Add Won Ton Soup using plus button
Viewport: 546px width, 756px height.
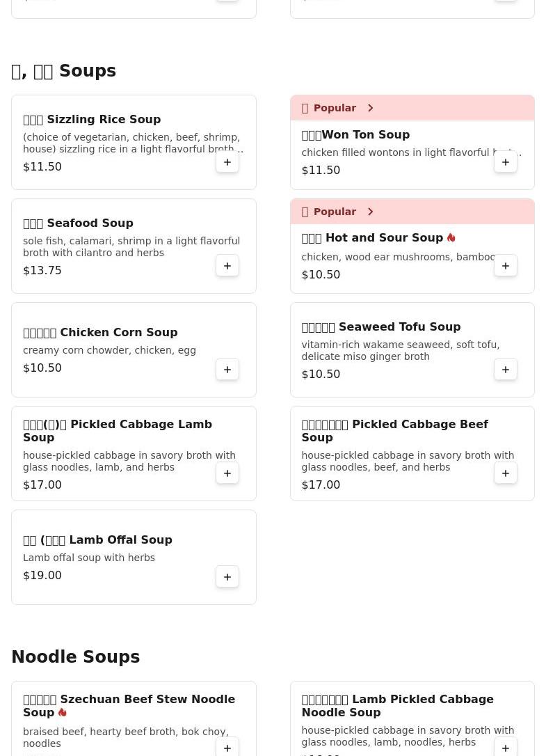pos(505,162)
